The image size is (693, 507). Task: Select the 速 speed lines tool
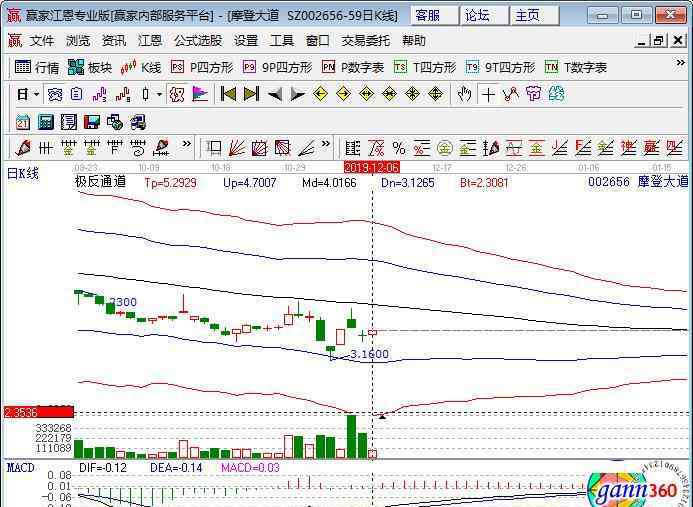(628, 148)
